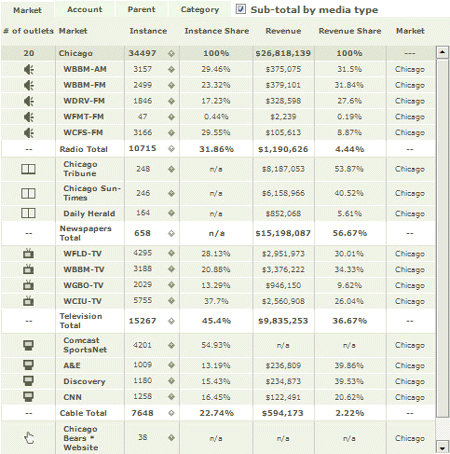Image resolution: width=450 pixels, height=454 pixels.
Task: Switch to the Market tab
Action: 27,10
